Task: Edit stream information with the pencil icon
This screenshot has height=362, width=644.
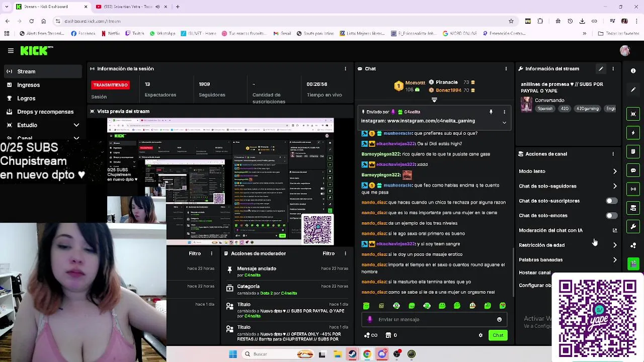Action: (601, 69)
